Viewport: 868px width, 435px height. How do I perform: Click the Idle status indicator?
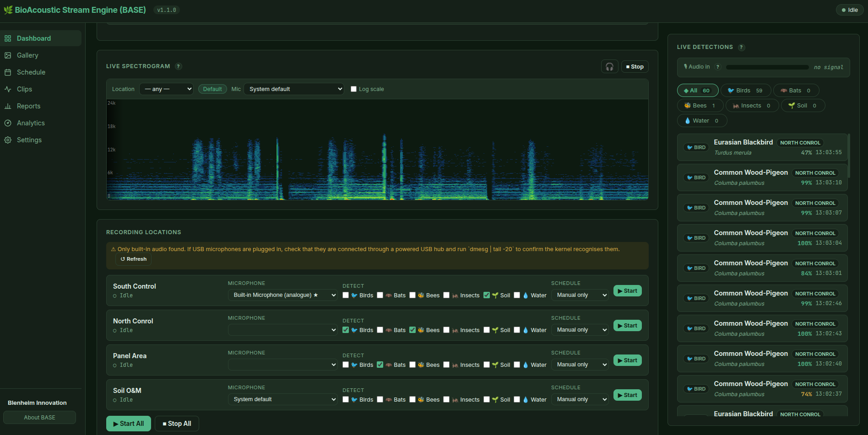coord(850,10)
